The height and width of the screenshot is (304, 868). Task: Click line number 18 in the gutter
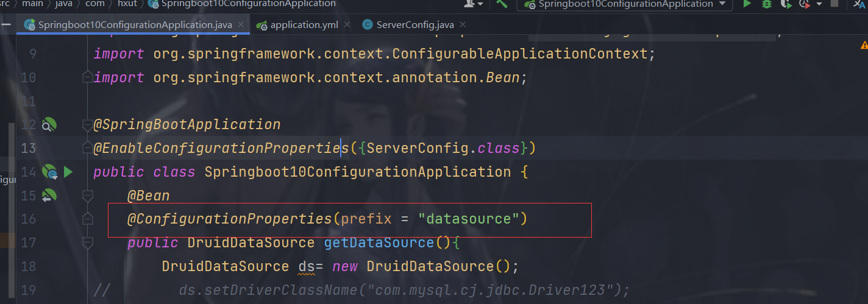click(28, 267)
